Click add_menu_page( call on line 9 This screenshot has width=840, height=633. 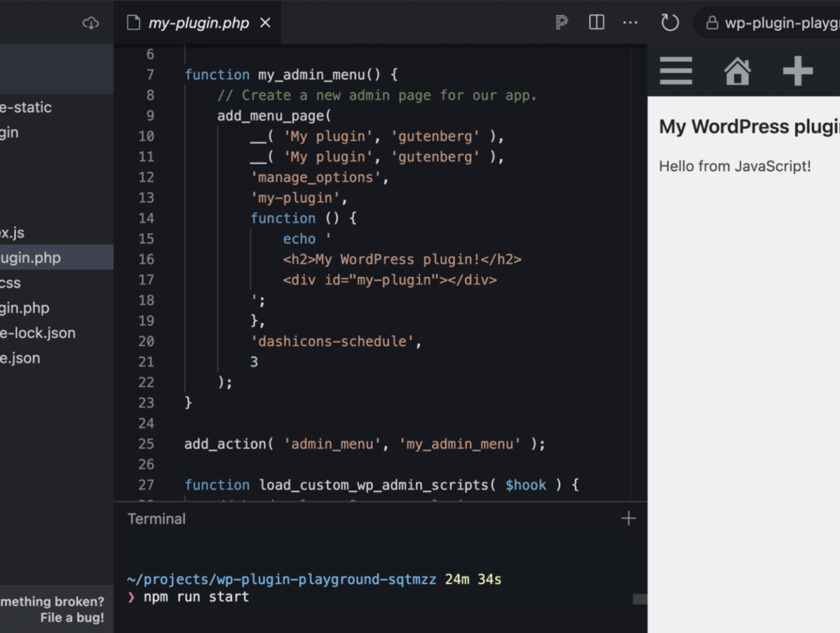(274, 116)
